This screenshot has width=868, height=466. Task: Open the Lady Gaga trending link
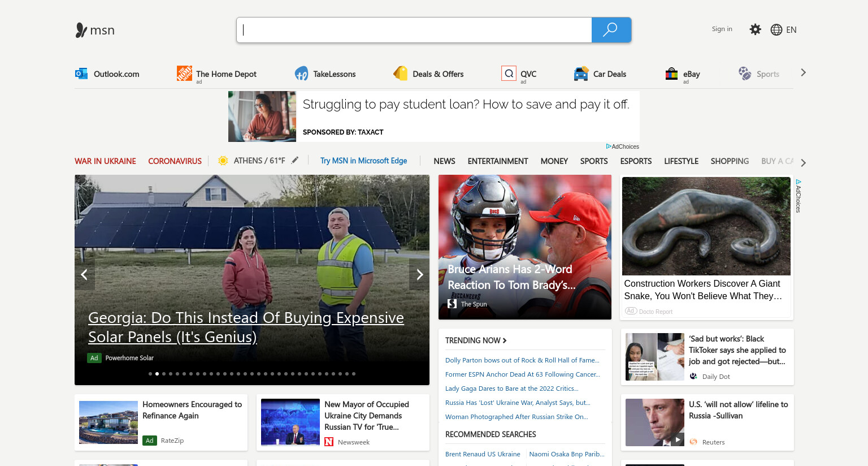click(512, 389)
